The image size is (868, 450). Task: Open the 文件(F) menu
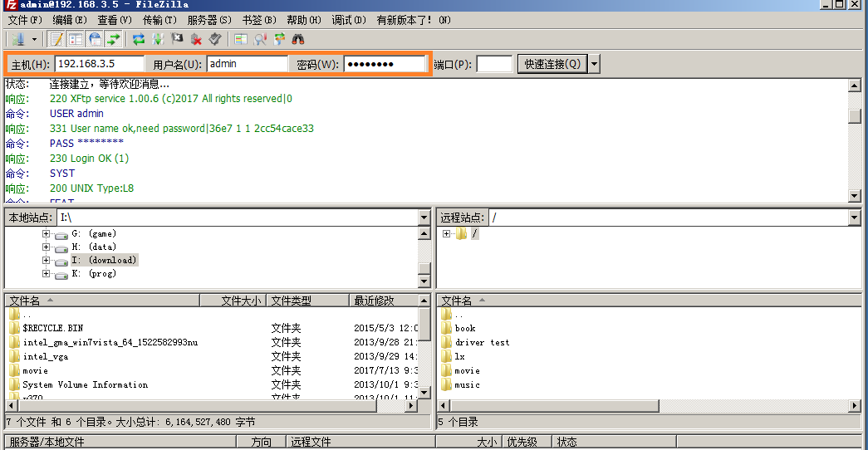coord(24,20)
